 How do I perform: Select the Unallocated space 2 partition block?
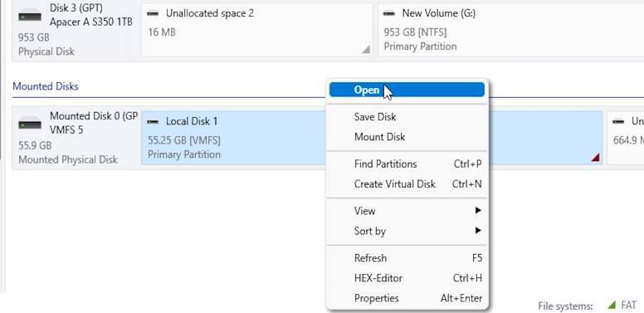pyautogui.click(x=257, y=30)
